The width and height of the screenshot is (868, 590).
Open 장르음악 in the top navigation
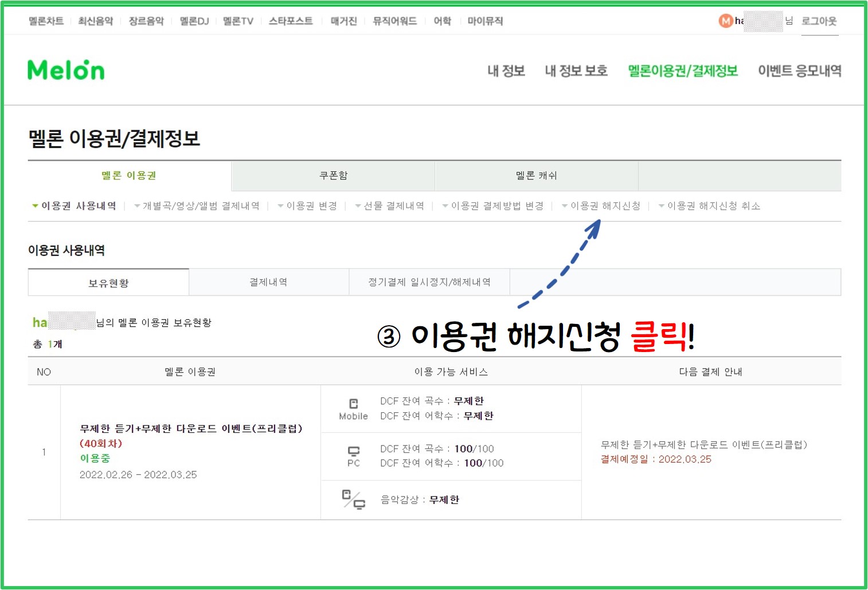point(146,21)
